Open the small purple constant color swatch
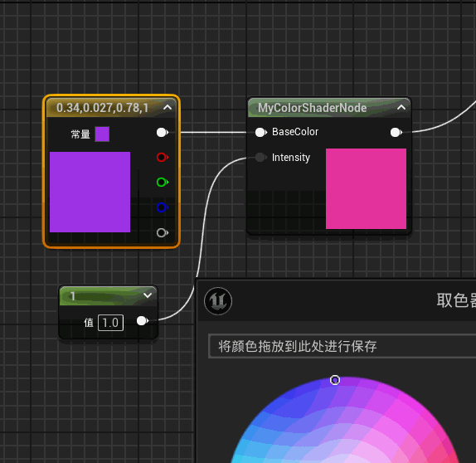 click(102, 134)
